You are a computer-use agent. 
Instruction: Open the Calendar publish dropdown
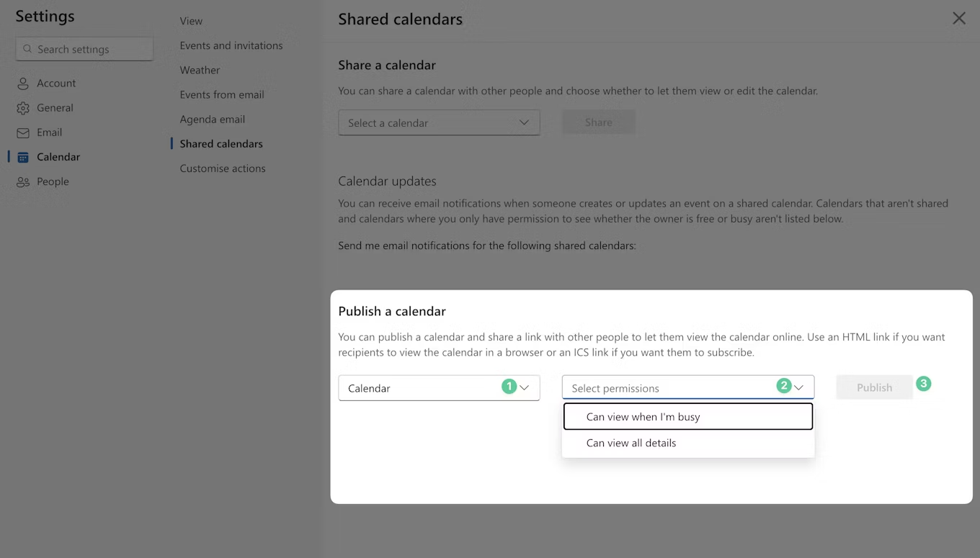pos(439,388)
